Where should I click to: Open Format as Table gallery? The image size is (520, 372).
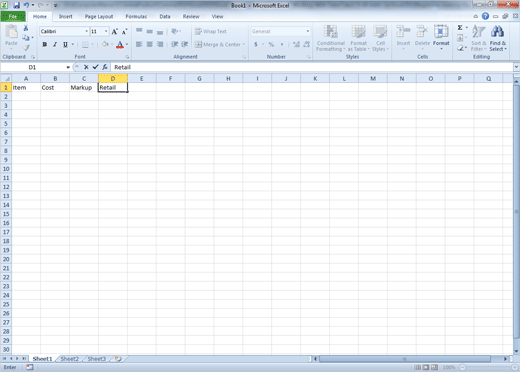tap(358, 38)
